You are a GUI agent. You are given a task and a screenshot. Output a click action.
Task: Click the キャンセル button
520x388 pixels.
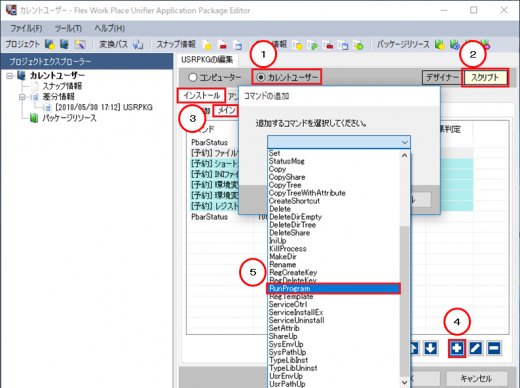coord(476,378)
